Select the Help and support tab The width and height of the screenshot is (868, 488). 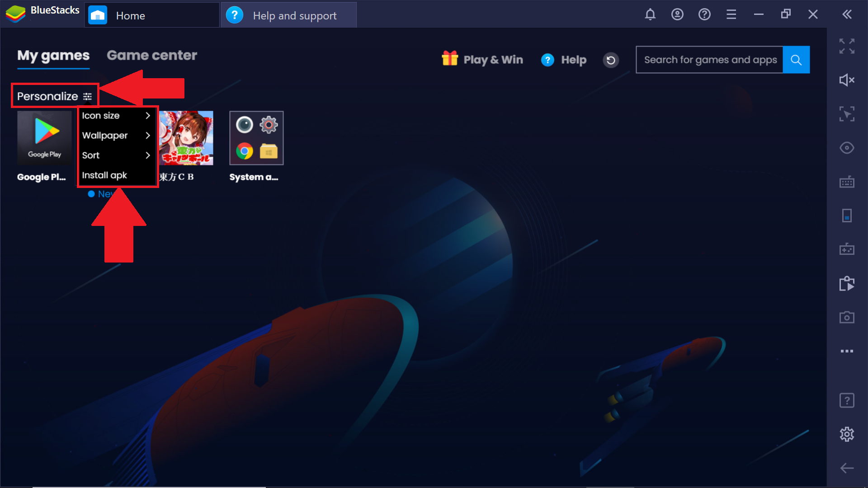[289, 15]
